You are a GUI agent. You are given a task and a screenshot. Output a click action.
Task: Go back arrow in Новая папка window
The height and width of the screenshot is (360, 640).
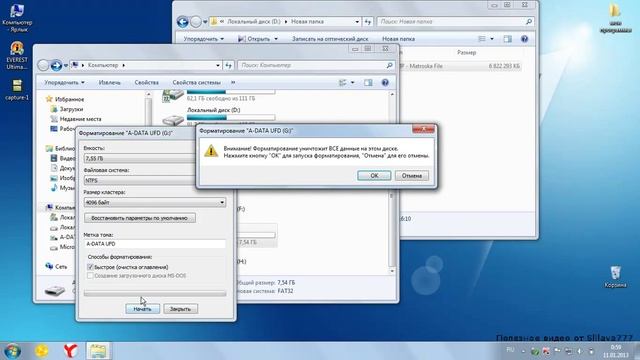point(182,22)
